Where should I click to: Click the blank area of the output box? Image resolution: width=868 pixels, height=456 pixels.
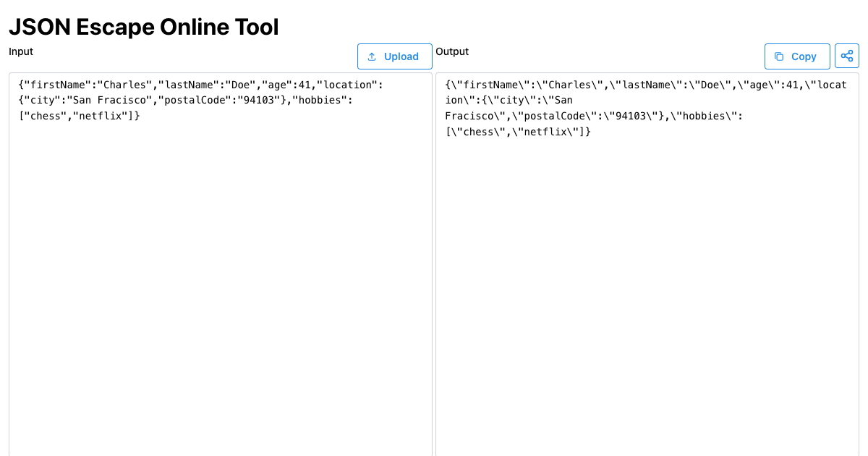tap(647, 326)
